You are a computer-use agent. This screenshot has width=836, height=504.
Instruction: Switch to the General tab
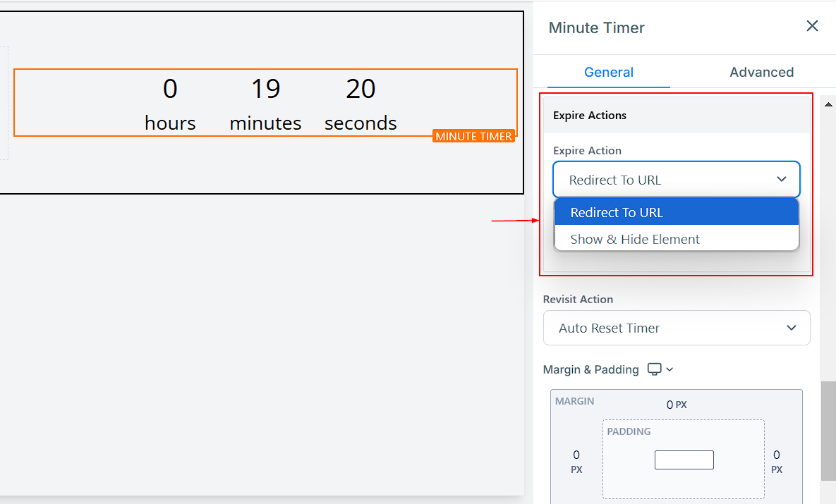[x=608, y=72]
